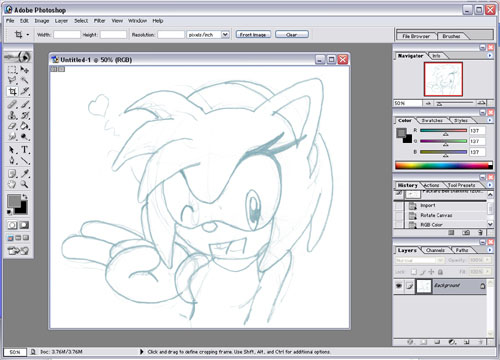
Task: Select the Zoom magnifier tool
Action: pos(25,184)
